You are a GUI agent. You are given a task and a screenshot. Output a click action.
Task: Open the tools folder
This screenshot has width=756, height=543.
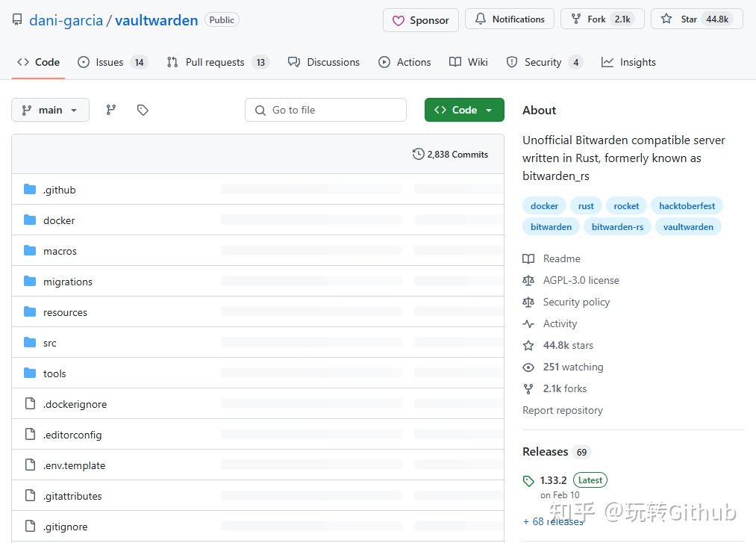point(54,373)
